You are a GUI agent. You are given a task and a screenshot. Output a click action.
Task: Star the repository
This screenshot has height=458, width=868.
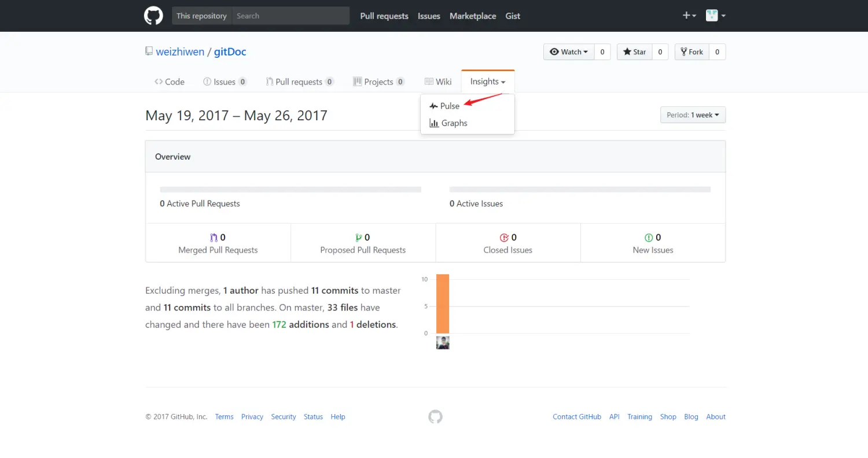coord(634,51)
